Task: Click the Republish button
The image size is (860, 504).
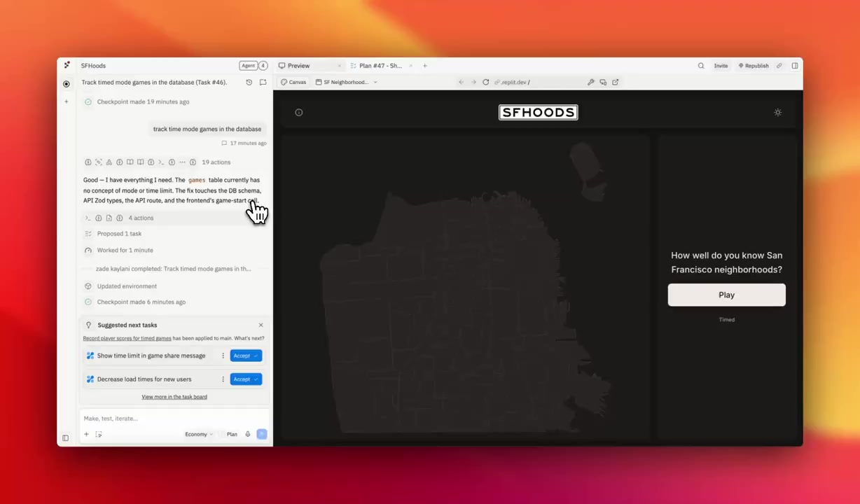Action: click(754, 66)
